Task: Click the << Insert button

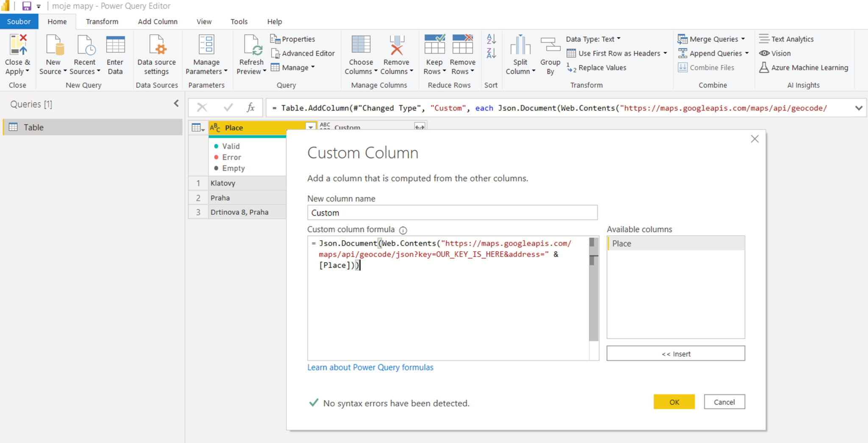Action: (x=676, y=354)
